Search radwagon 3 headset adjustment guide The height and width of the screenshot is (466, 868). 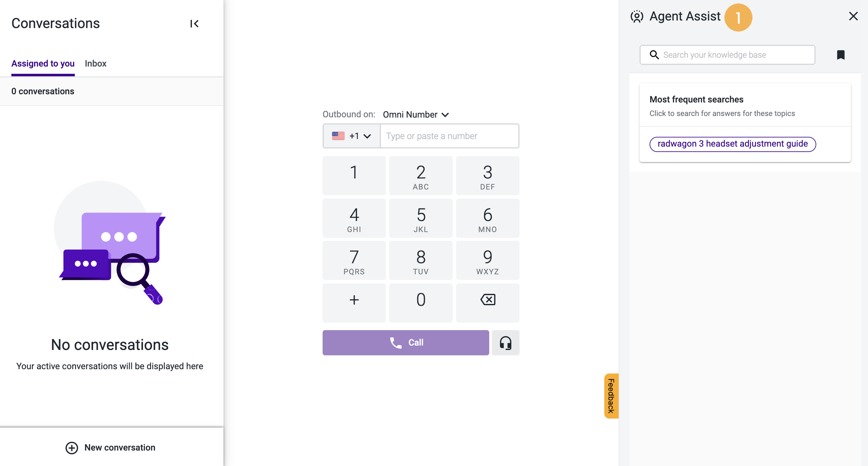[x=733, y=144]
